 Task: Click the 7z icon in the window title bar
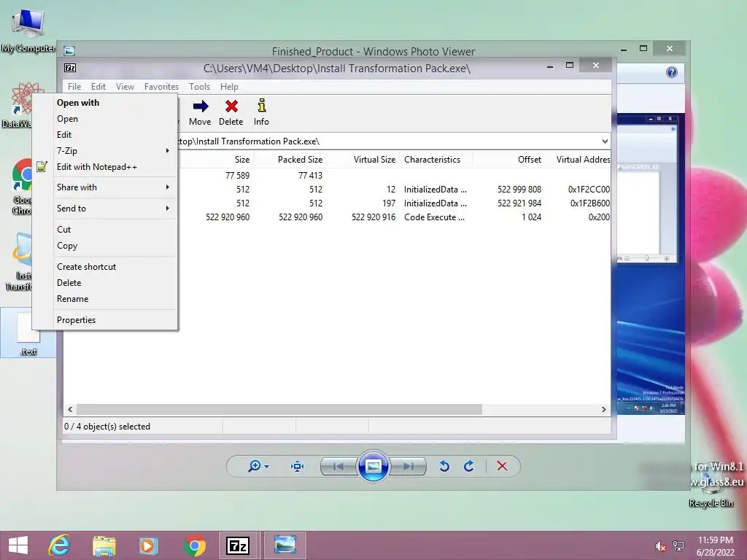pos(70,68)
